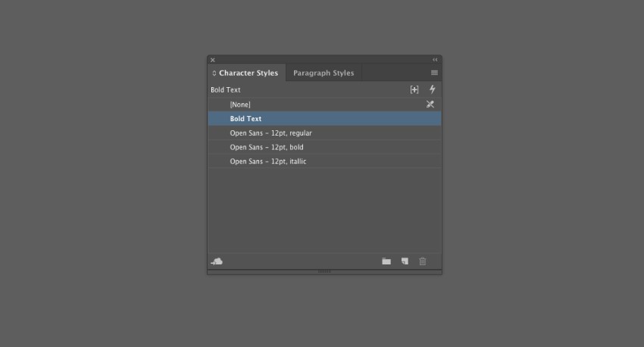
Task: Choose the Open Sans – 12pt, regular style
Action: click(x=324, y=133)
